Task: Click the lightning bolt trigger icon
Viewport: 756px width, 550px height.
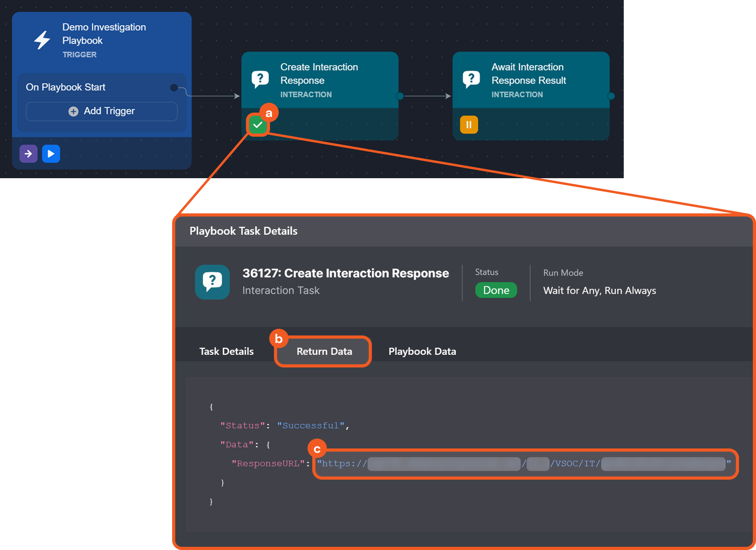Action: 42,40
